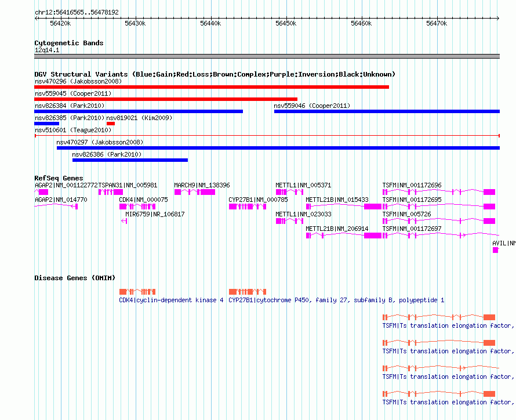516x420 pixels.
Task: Select the METTL1|NM_005371 transcript label
Action: coord(303,185)
